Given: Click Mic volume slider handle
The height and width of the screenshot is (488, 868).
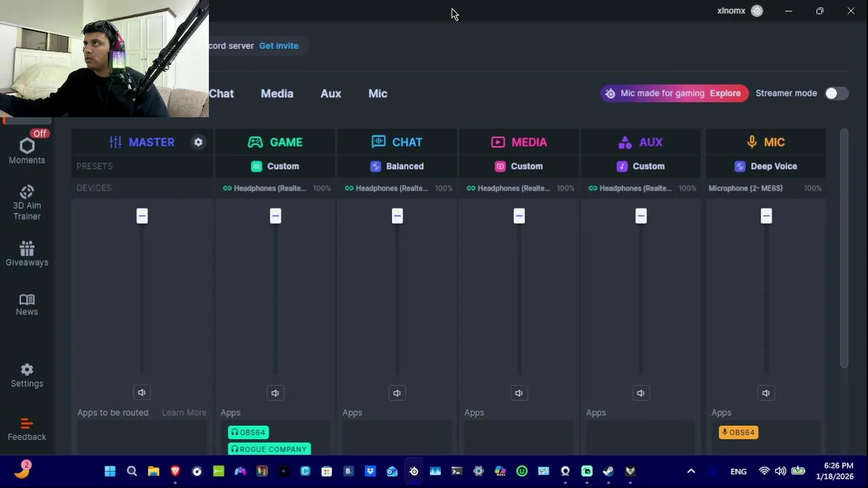Looking at the screenshot, I should coord(766,216).
